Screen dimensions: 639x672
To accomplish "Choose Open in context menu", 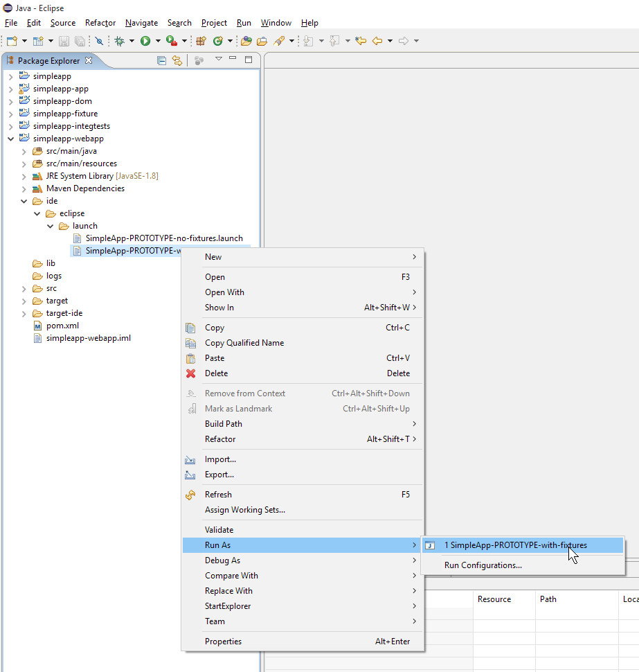I will pos(303,277).
